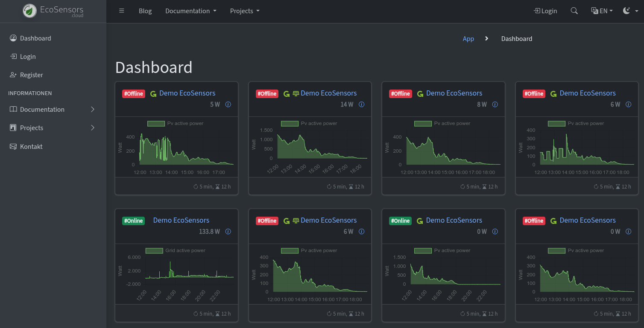Viewport: 644px width, 328px height.
Task: Go to Blog in the top navigation
Action: click(145, 11)
